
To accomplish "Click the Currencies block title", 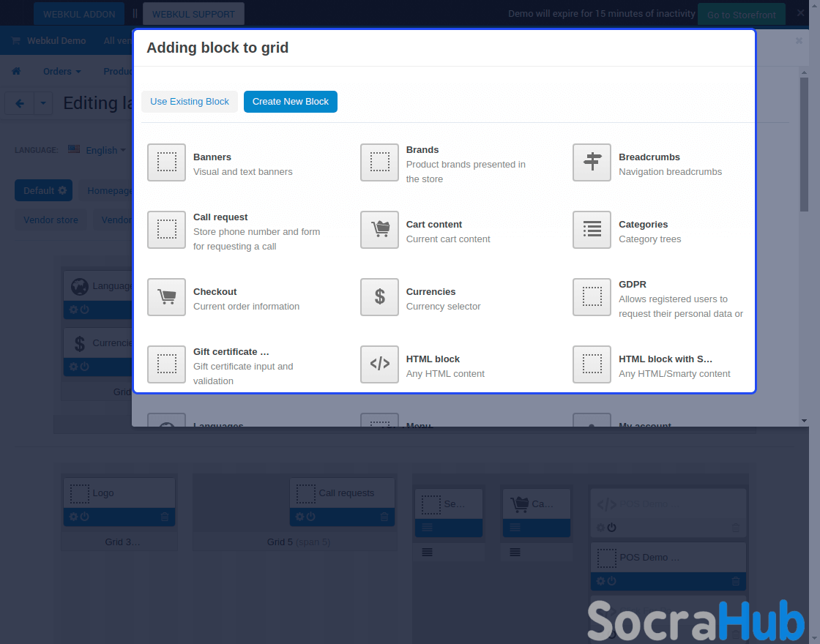I will [x=430, y=292].
